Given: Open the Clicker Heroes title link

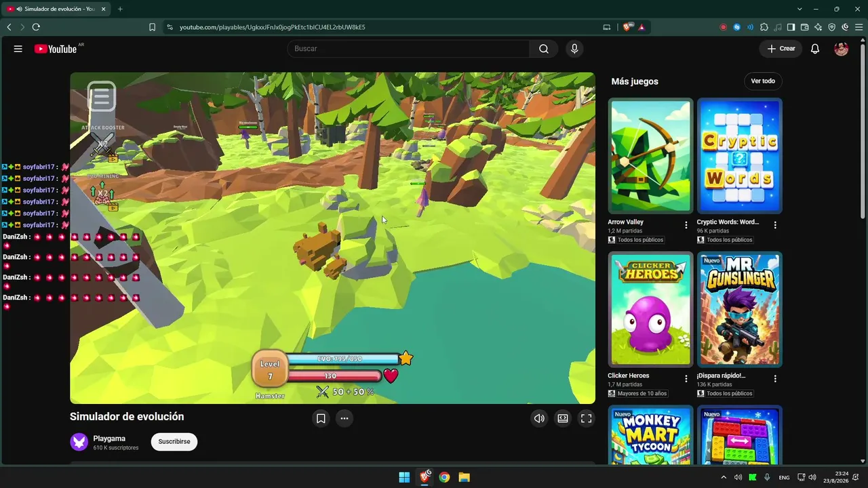Looking at the screenshot, I should tap(629, 375).
